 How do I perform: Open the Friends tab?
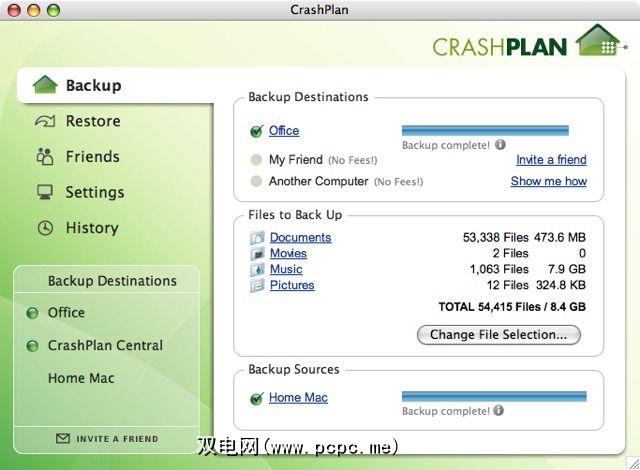93,157
